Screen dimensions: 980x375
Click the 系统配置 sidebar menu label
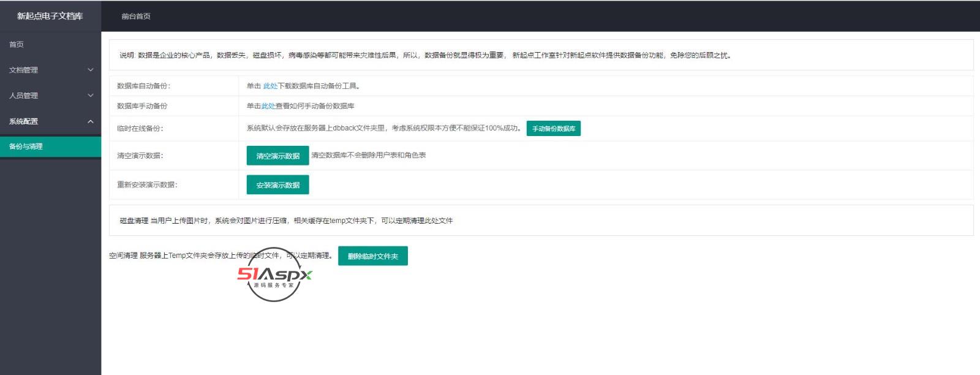[24, 121]
